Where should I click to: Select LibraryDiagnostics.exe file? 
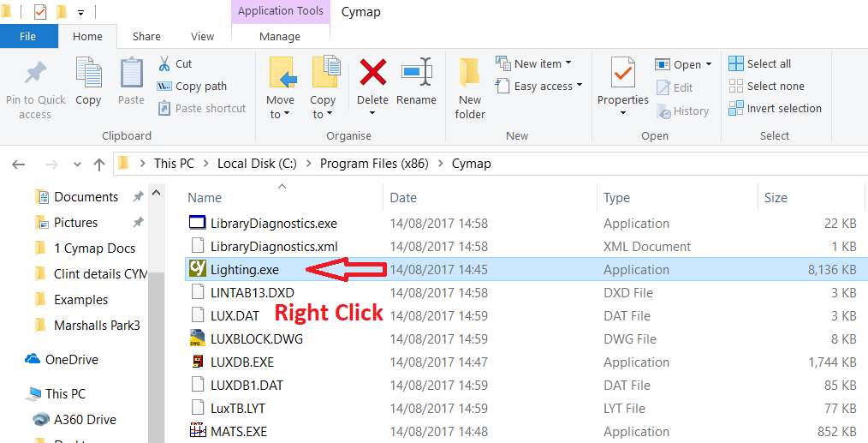pyautogui.click(x=273, y=224)
